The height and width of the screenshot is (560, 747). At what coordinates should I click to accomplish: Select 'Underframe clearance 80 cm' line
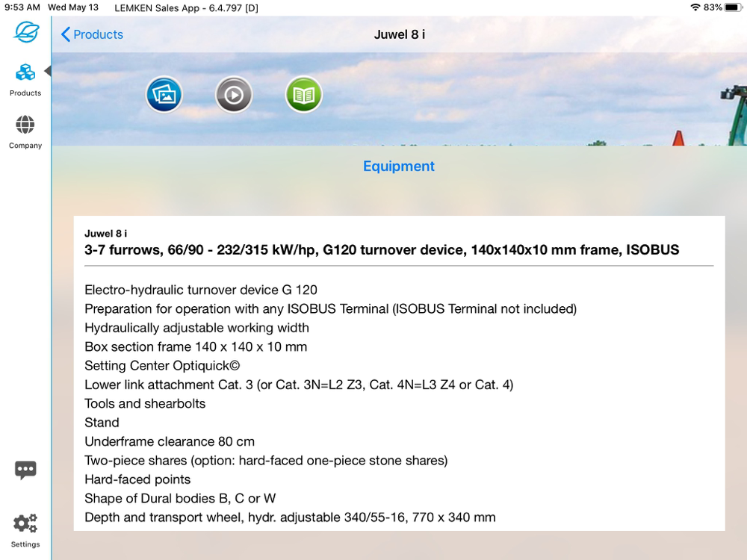click(x=170, y=441)
